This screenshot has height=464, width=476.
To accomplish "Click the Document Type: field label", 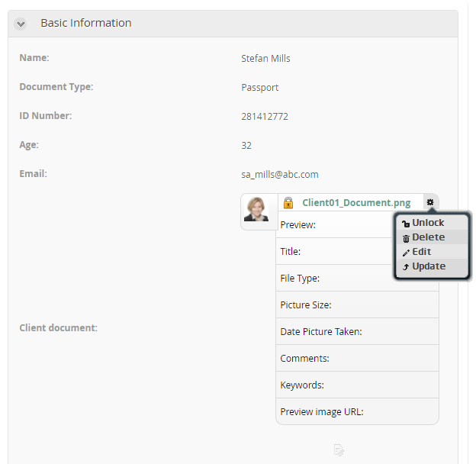I will (56, 87).
